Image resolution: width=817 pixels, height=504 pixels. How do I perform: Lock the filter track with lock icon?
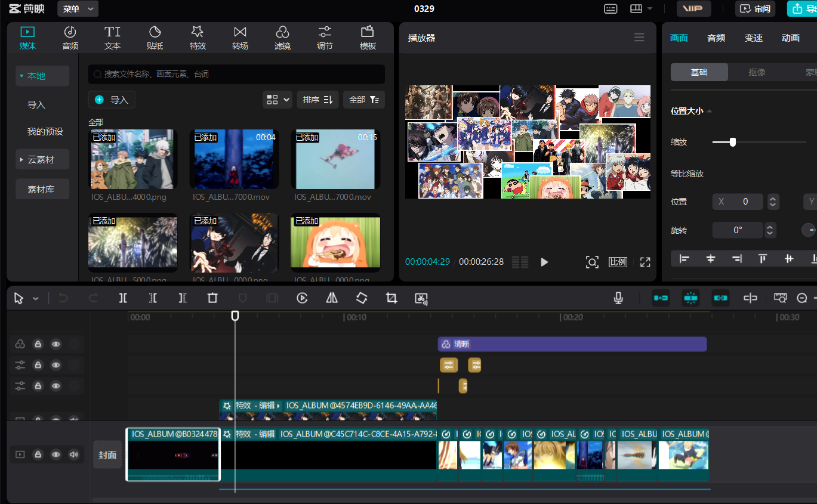coord(38,344)
